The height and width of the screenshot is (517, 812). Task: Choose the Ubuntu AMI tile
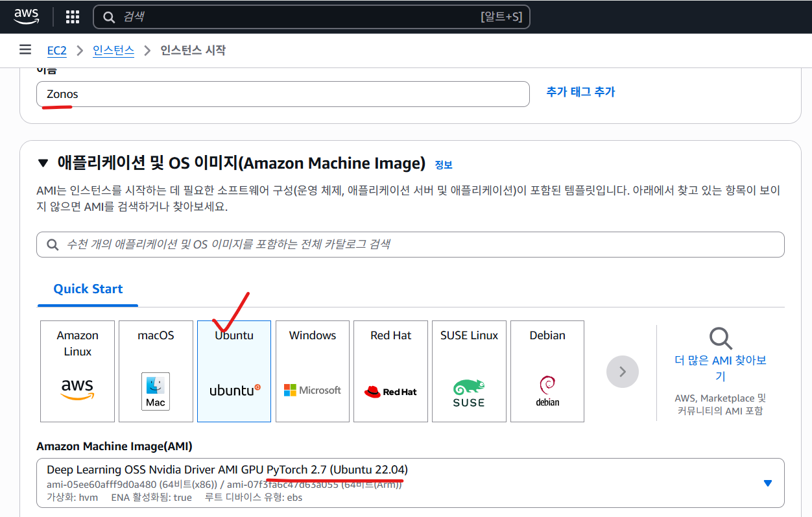[234, 371]
